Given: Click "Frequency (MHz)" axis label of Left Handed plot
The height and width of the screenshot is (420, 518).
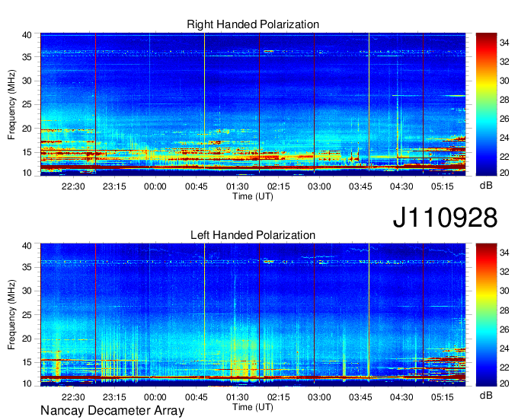Looking at the screenshot, I should tap(11, 315).
